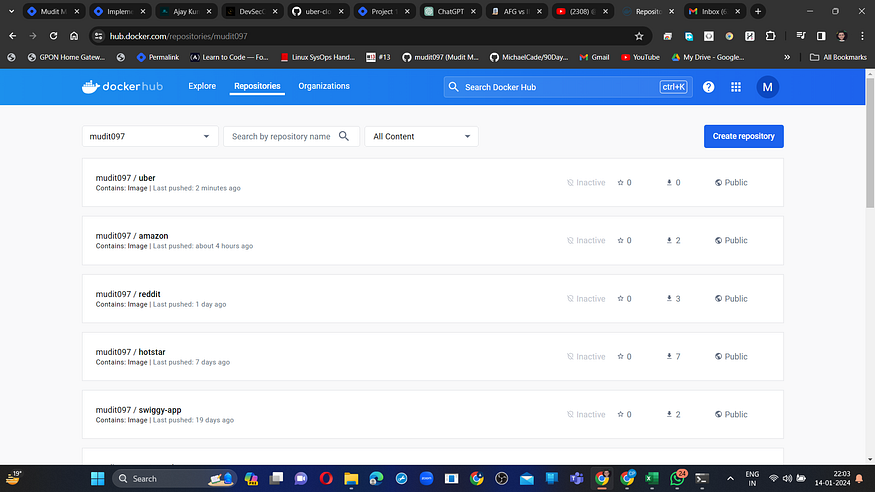The width and height of the screenshot is (875, 492).
Task: Show more bookmarks with double chevron
Action: tap(787, 57)
